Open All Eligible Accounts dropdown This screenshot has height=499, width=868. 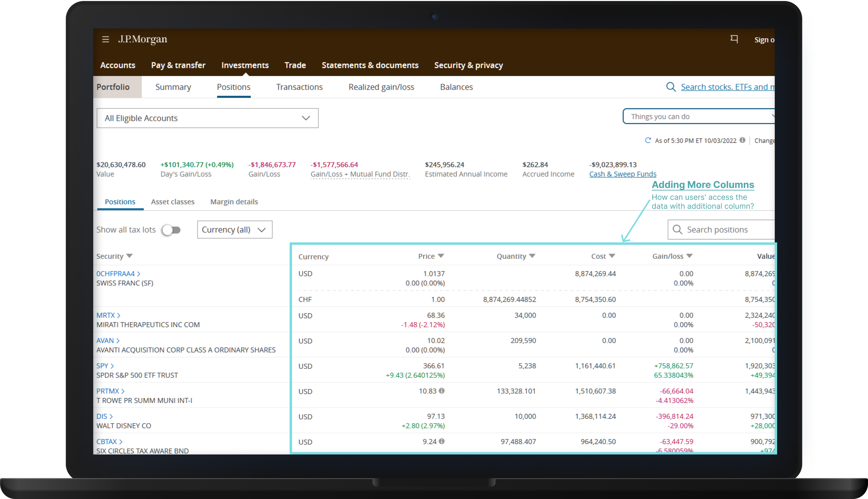point(207,118)
